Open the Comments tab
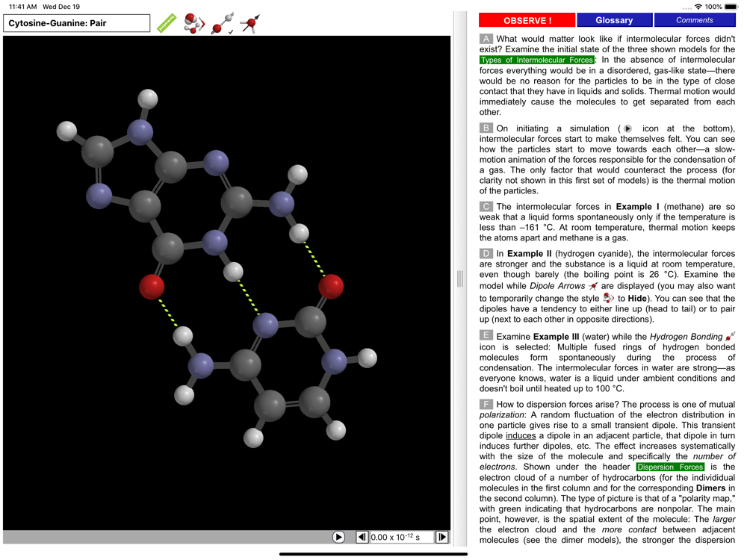 click(694, 20)
